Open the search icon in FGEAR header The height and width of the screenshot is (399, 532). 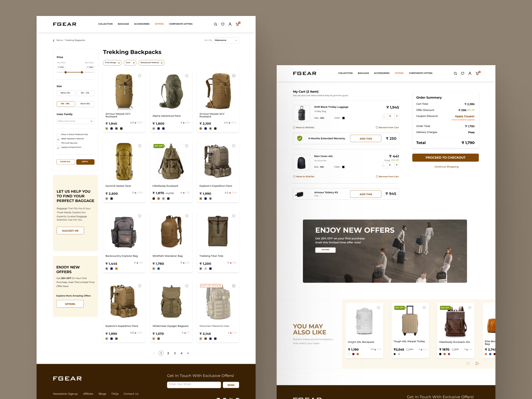tap(215, 24)
